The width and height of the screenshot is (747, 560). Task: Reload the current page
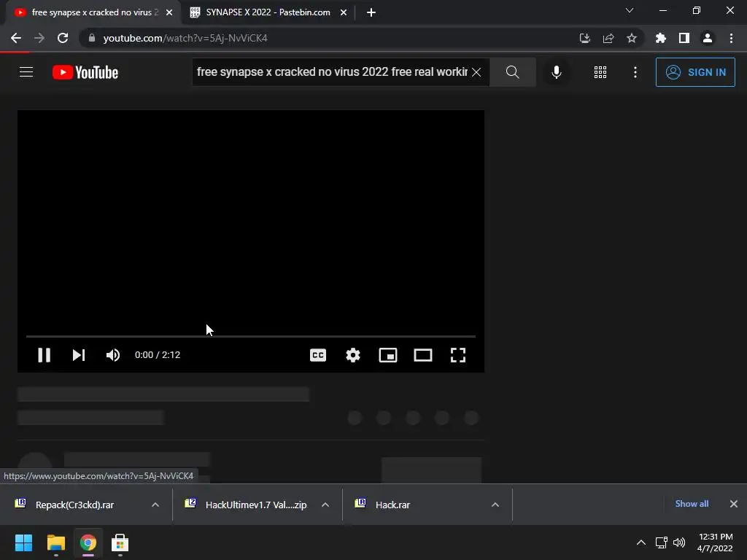pyautogui.click(x=63, y=38)
